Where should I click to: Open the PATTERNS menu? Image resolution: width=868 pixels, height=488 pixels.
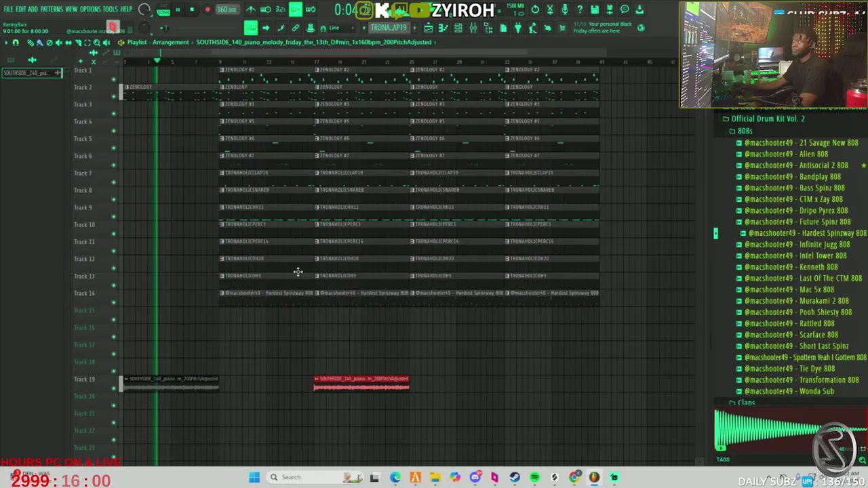[x=52, y=9]
